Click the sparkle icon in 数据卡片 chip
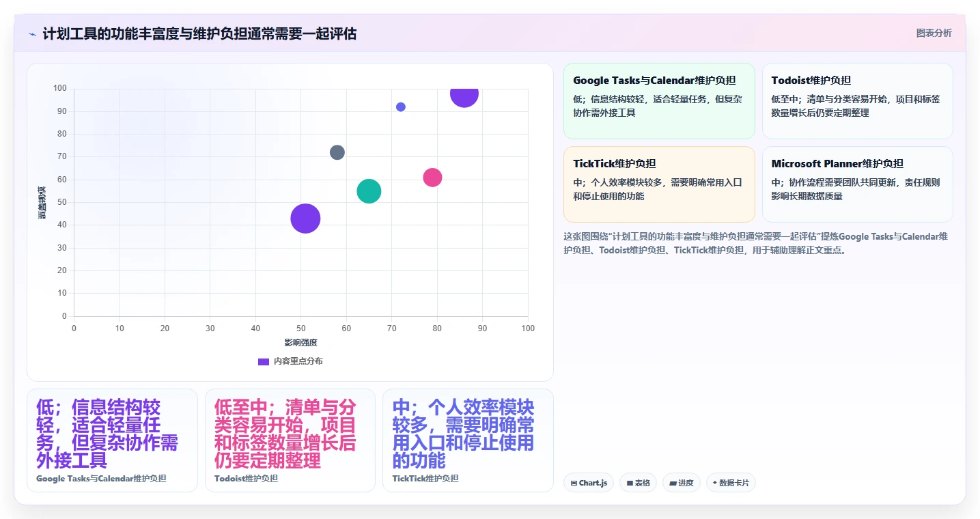The width and height of the screenshot is (980, 519). click(715, 483)
